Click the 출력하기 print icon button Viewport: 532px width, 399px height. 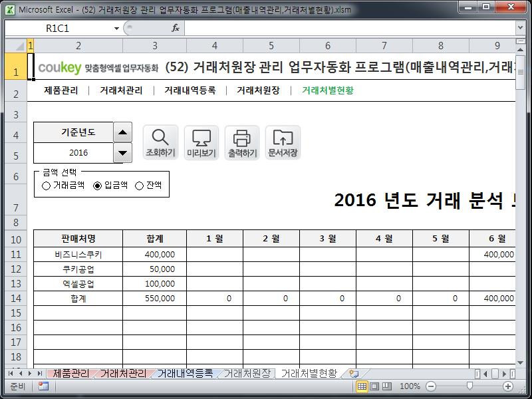pyautogui.click(x=242, y=142)
